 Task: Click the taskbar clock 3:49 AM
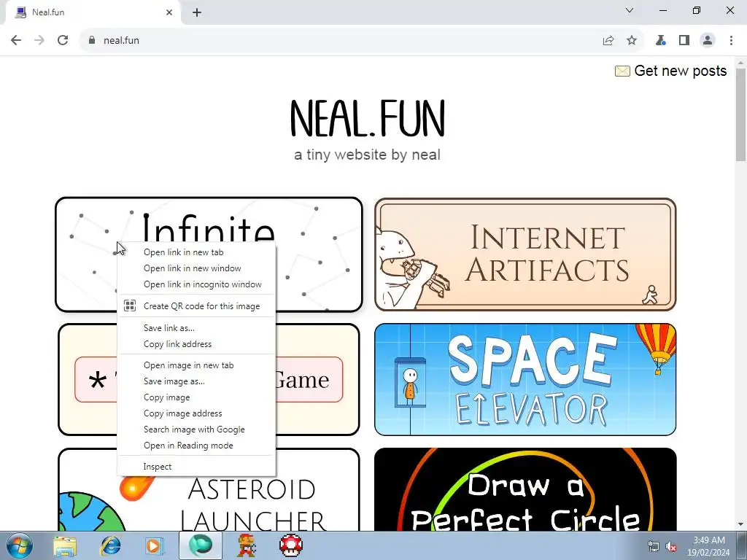coord(709,540)
